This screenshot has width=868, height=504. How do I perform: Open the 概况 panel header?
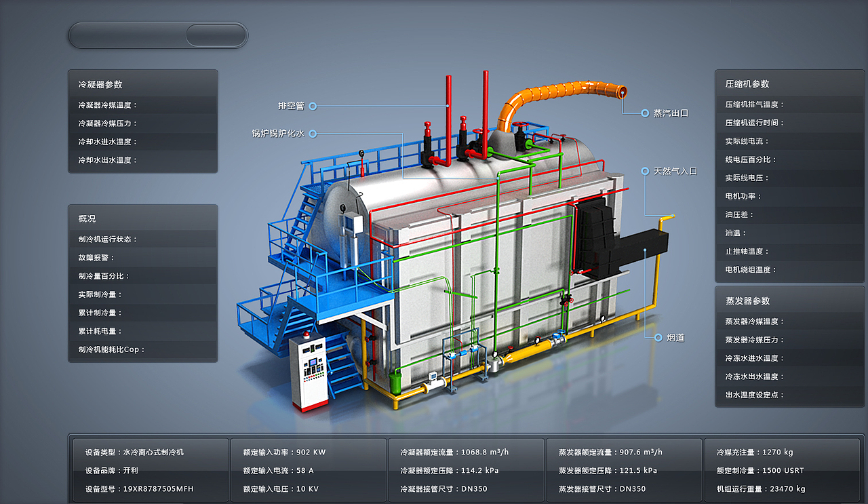click(143, 218)
